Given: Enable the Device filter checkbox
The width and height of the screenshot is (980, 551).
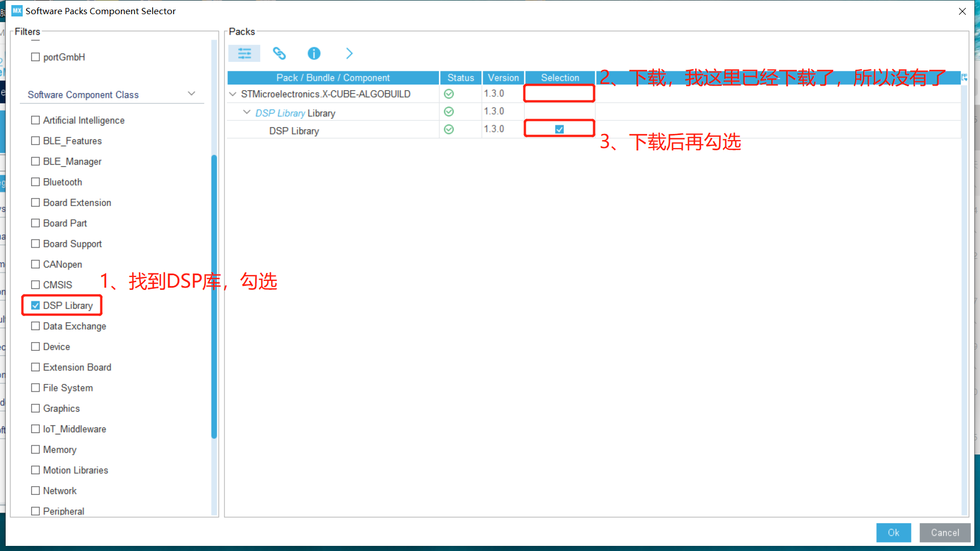Looking at the screenshot, I should (x=36, y=346).
